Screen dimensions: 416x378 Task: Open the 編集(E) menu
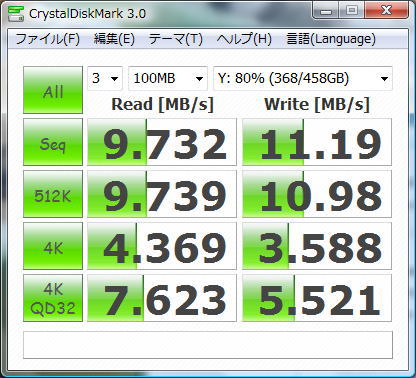[114, 39]
